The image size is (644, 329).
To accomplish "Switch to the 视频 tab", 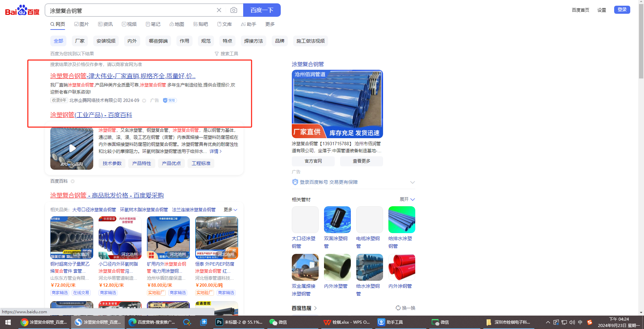I will tap(129, 24).
